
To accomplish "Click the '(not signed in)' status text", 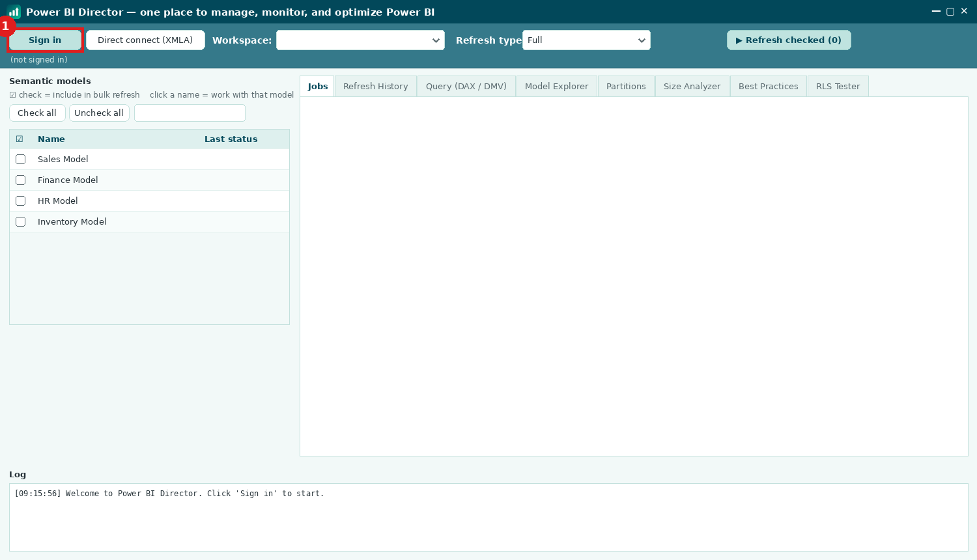I will (x=39, y=60).
